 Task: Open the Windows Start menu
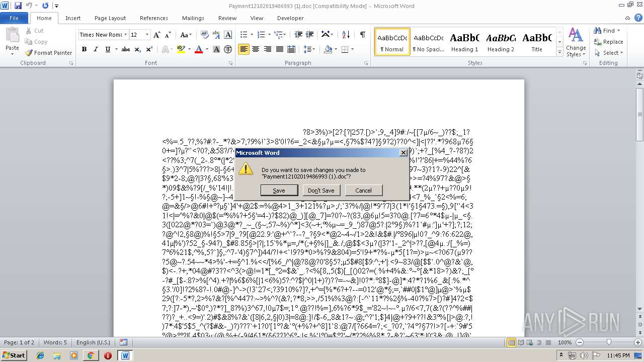pos(14,355)
